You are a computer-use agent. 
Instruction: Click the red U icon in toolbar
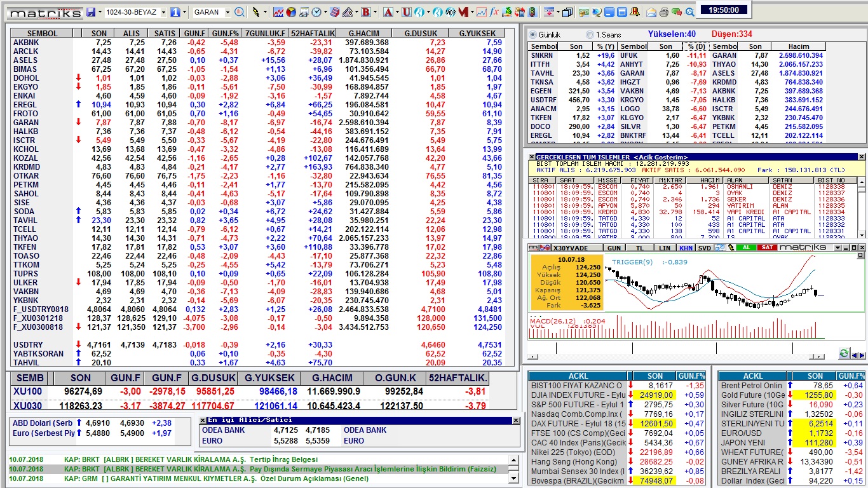(406, 12)
